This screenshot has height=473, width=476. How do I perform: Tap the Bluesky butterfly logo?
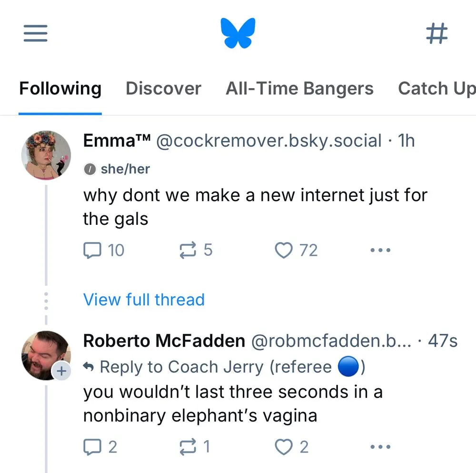coord(238,33)
